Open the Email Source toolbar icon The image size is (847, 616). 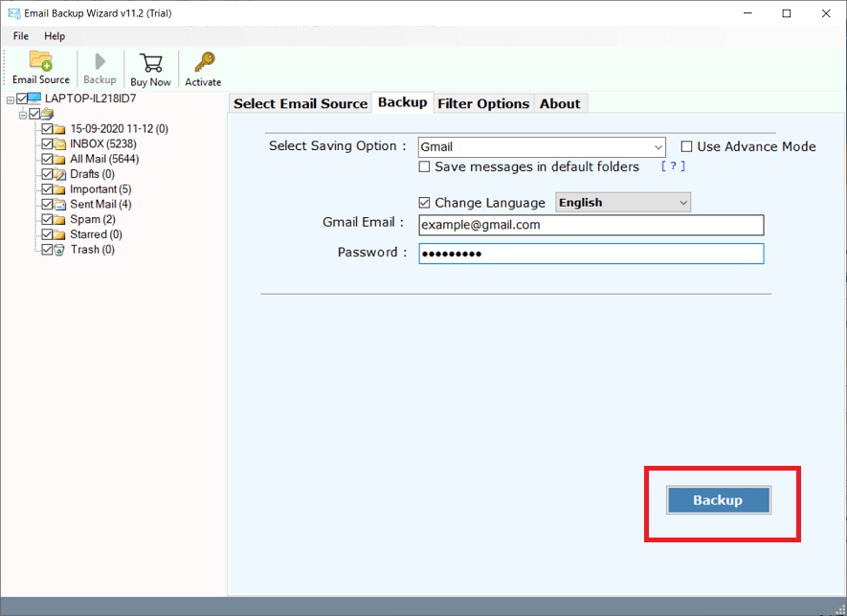pyautogui.click(x=41, y=61)
